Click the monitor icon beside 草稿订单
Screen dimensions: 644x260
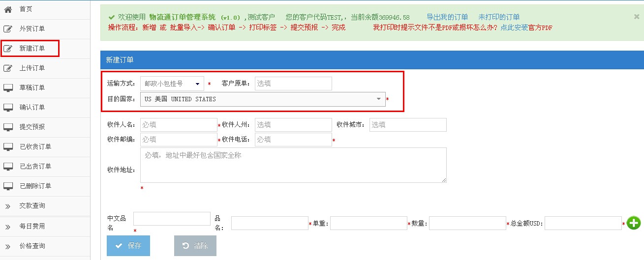tap(8, 87)
